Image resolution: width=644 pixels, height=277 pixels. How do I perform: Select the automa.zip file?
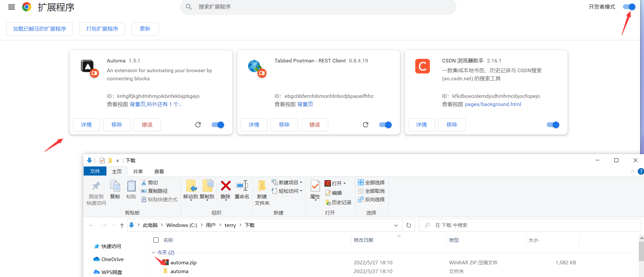(183, 262)
